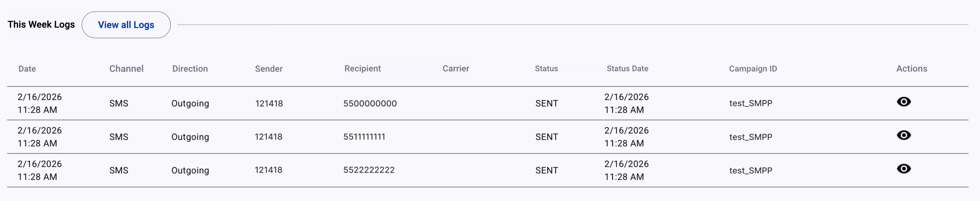
Task: Click the Sender column header
Action: [x=269, y=69]
